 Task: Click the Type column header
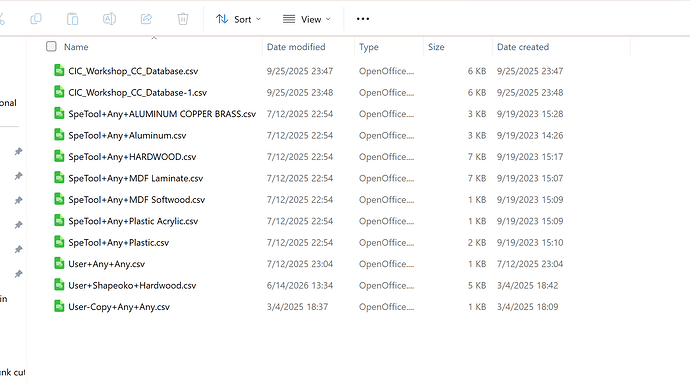[369, 47]
